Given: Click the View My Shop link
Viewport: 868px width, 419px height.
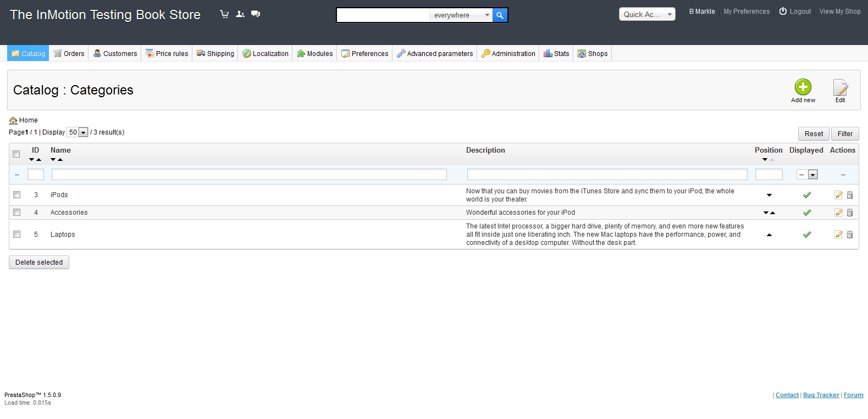Looking at the screenshot, I should click(x=840, y=12).
